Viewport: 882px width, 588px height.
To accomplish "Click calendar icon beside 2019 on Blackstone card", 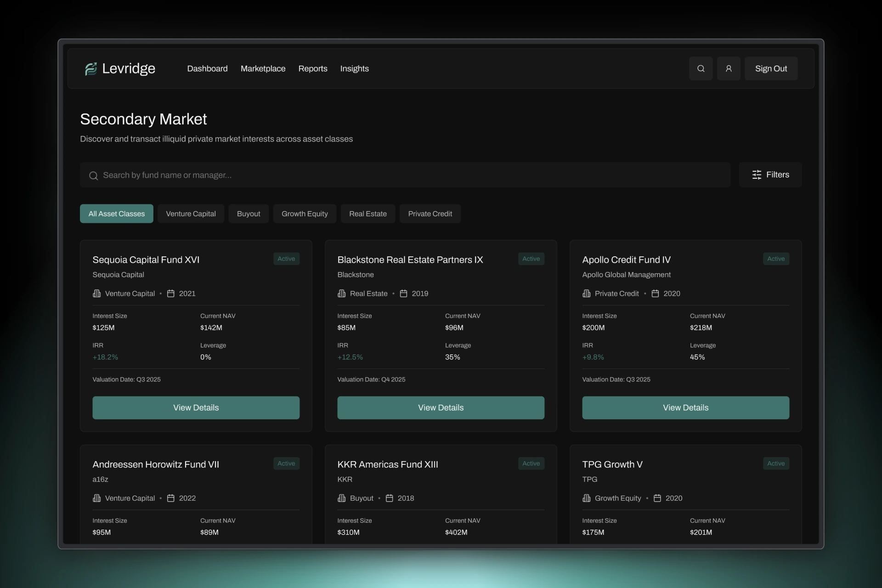I will (x=403, y=293).
